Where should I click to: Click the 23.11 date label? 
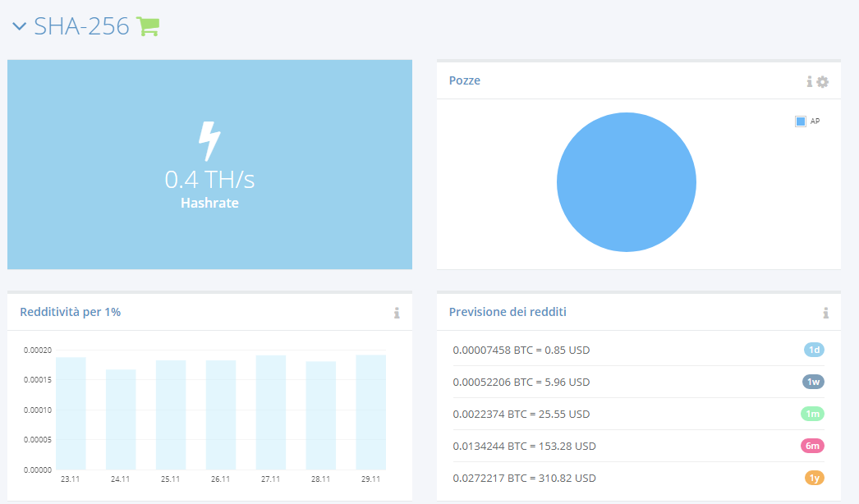click(70, 479)
